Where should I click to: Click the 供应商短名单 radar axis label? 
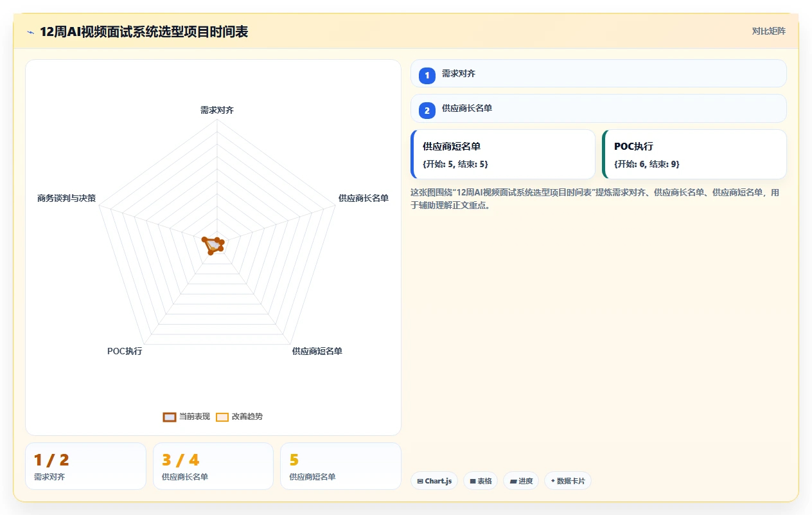tap(317, 351)
